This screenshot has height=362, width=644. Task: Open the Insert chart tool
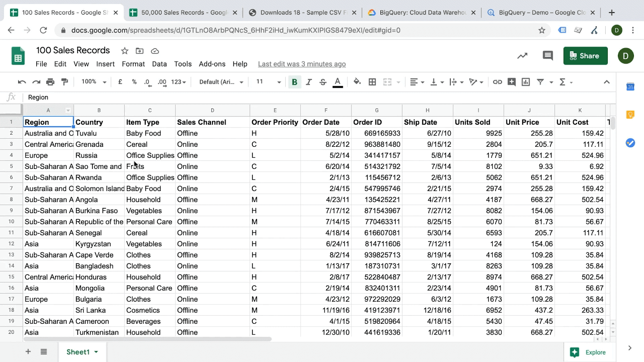click(526, 82)
